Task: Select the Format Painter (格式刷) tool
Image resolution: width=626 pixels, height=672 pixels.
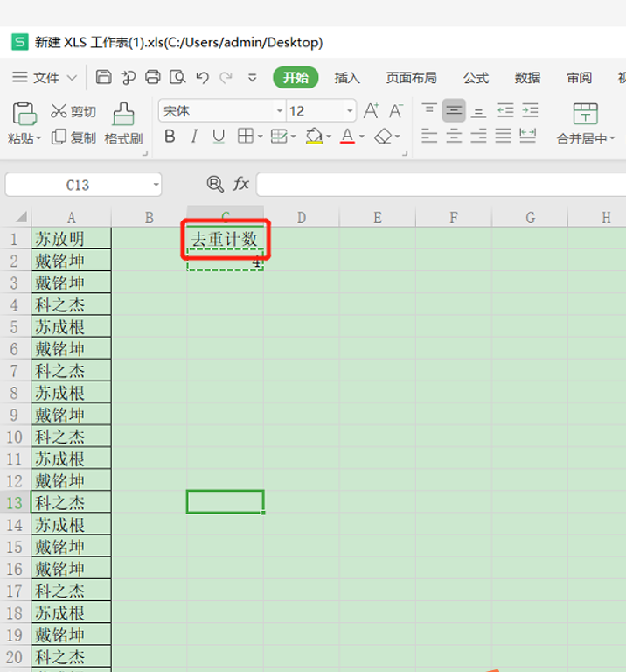Action: coord(123,124)
